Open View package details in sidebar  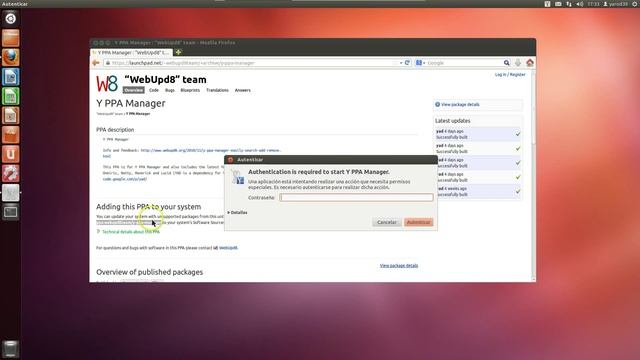pos(460,105)
